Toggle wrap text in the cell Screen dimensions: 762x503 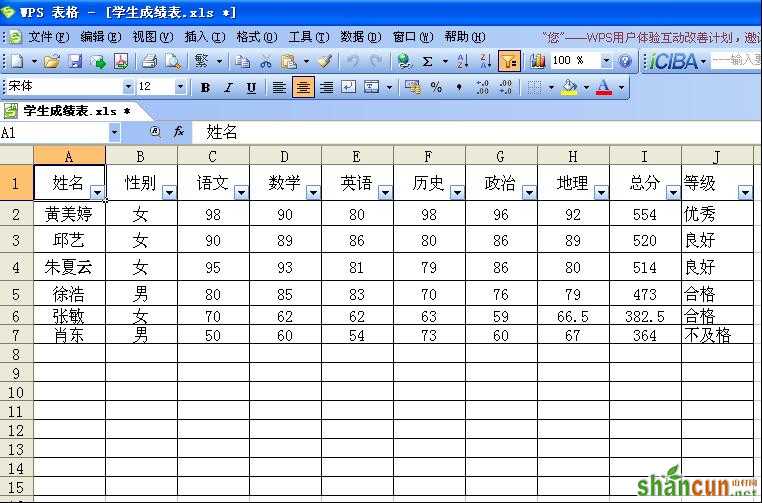(349, 87)
